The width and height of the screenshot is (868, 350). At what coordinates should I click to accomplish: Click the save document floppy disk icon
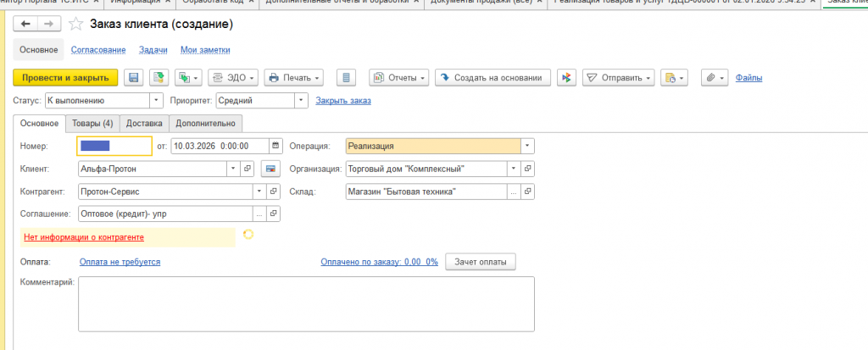click(133, 78)
